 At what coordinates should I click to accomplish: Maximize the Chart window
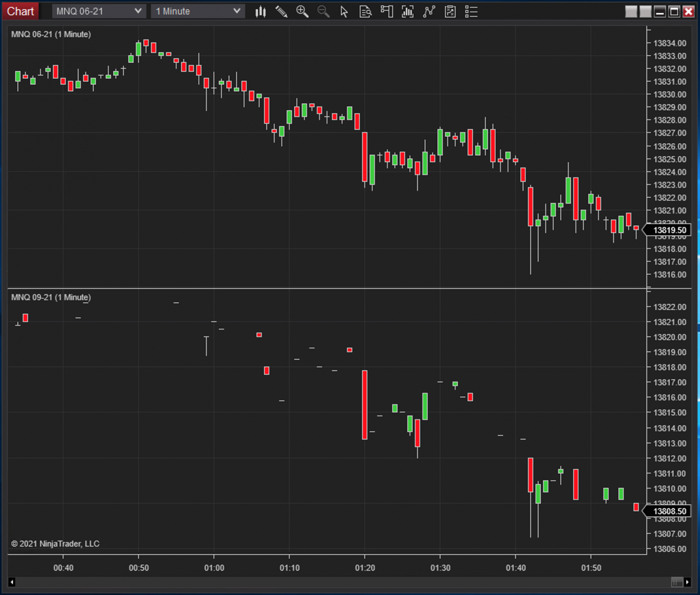click(x=674, y=11)
